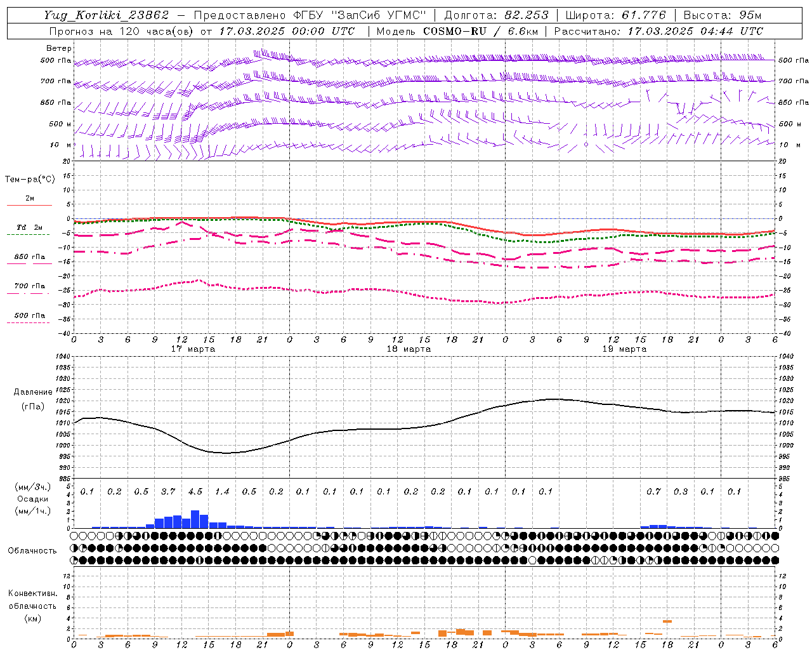Click the Прогноз на 120 часа(ов) text
The height and width of the screenshot is (650, 812).
pos(121,31)
